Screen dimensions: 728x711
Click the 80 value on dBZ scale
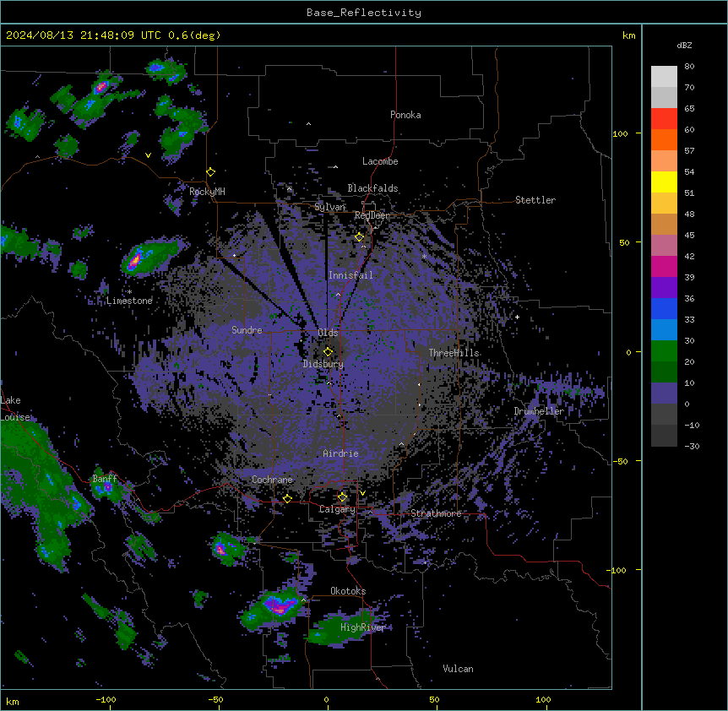pyautogui.click(x=689, y=67)
